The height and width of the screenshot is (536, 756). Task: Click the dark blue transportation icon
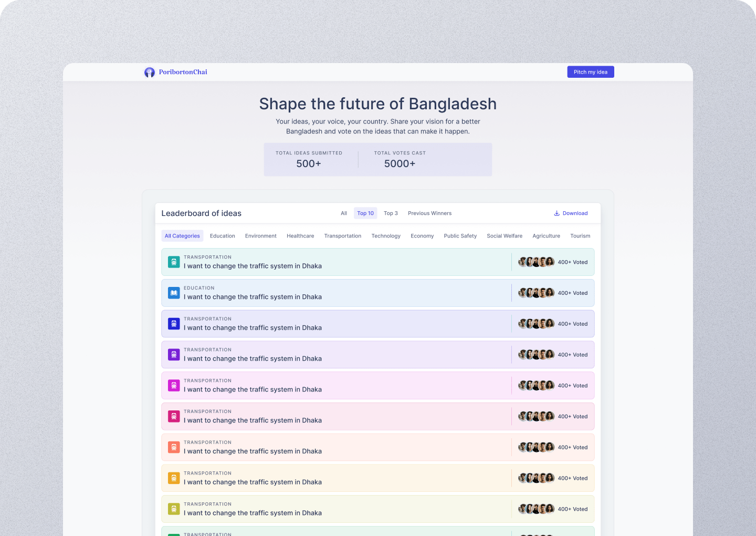point(174,324)
